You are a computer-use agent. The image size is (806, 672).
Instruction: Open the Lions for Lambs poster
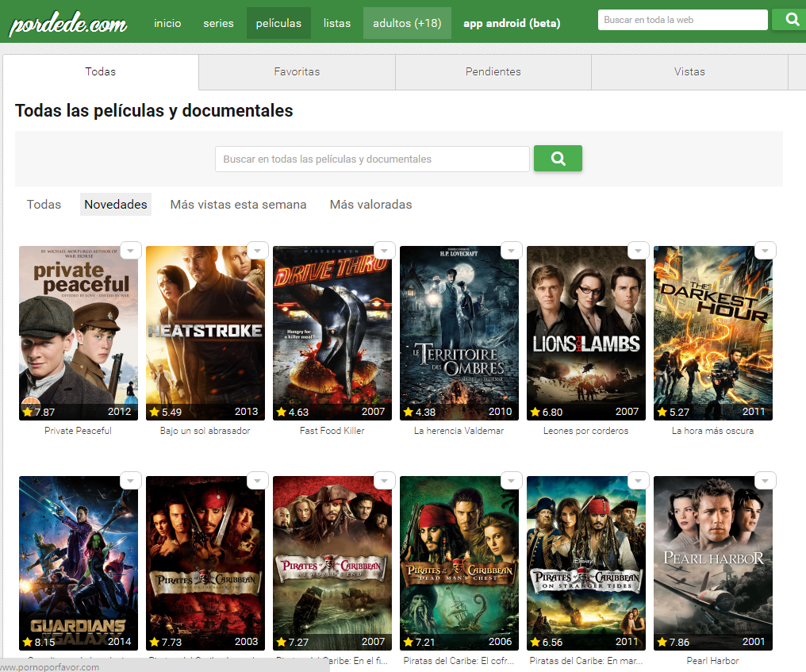586,333
